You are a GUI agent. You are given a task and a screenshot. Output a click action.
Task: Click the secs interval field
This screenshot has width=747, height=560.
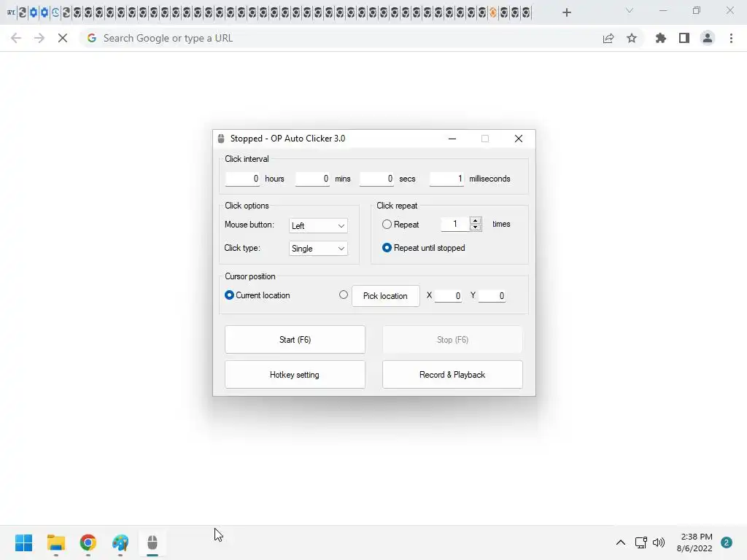tap(376, 179)
